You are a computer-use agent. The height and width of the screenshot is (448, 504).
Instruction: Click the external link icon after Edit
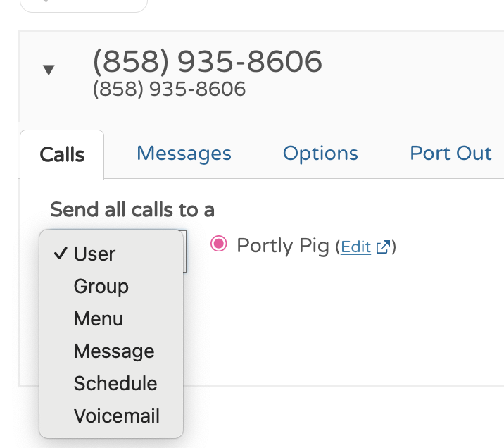(383, 247)
